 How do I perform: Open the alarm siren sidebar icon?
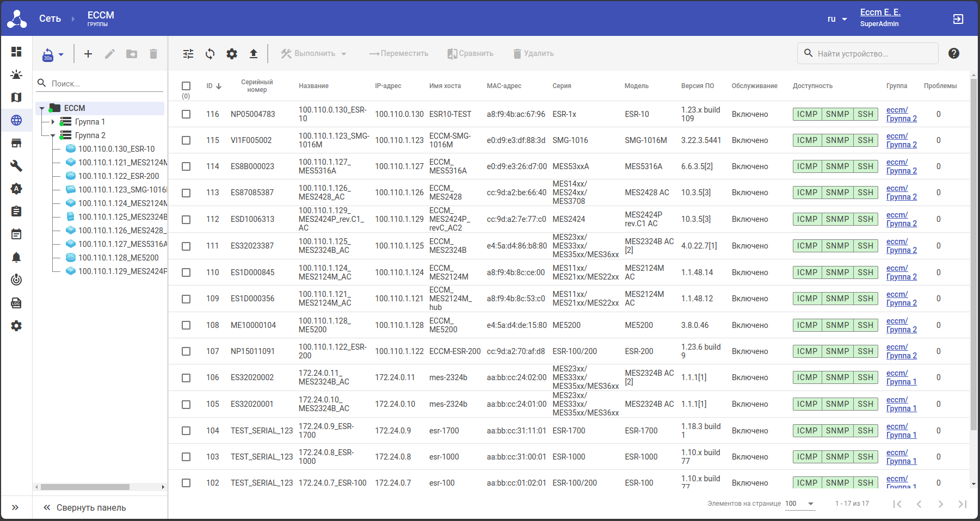pos(16,75)
